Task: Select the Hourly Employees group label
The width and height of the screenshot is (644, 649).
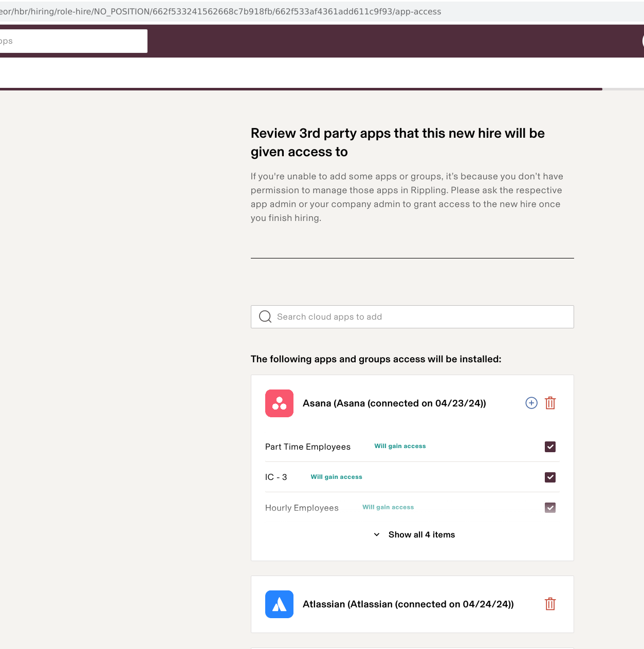Action: pos(302,508)
